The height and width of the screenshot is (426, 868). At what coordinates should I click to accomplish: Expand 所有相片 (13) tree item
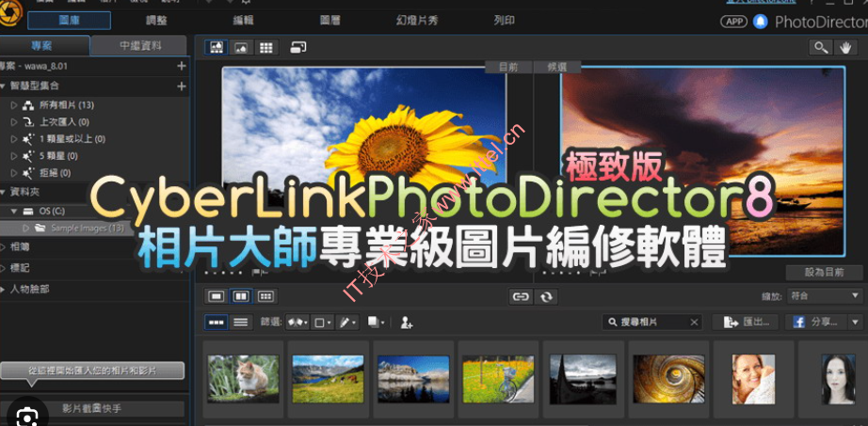[14, 105]
